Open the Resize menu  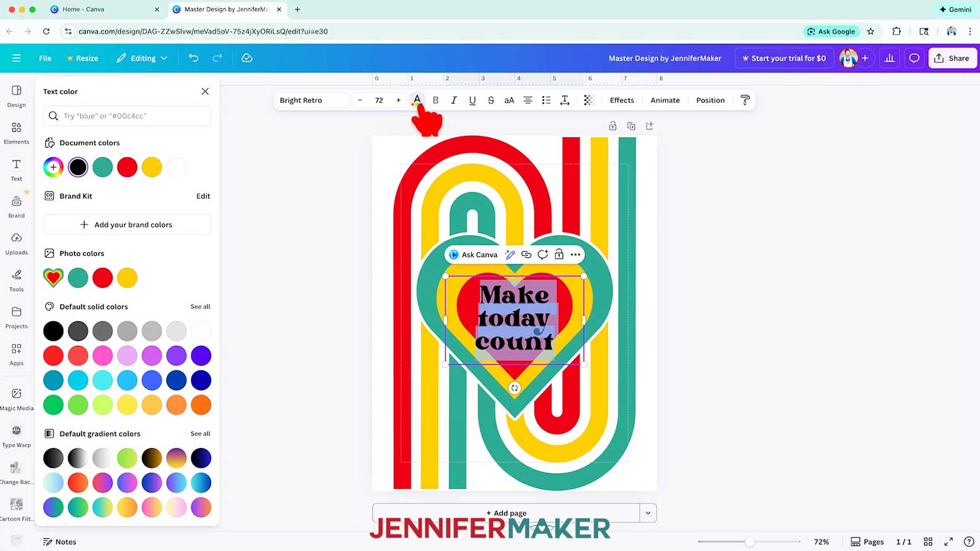82,58
